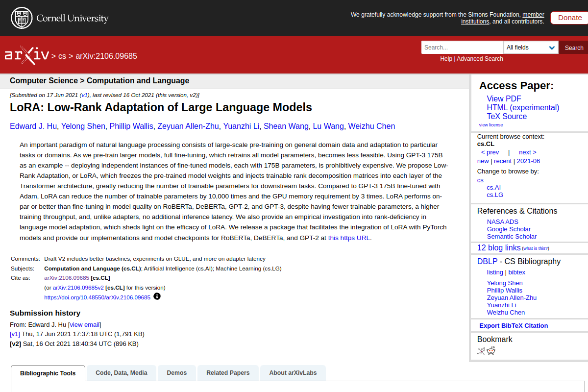Open the Google Scholar citations link

click(x=509, y=229)
